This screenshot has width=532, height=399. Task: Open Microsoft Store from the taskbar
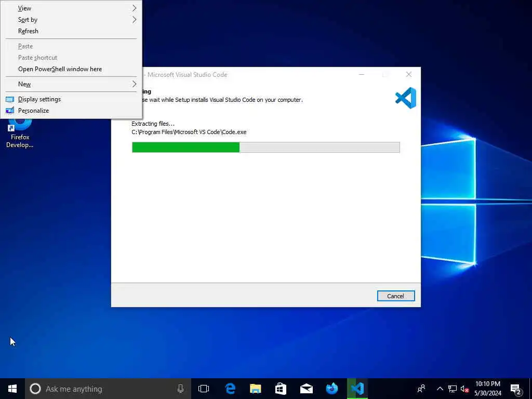click(281, 389)
